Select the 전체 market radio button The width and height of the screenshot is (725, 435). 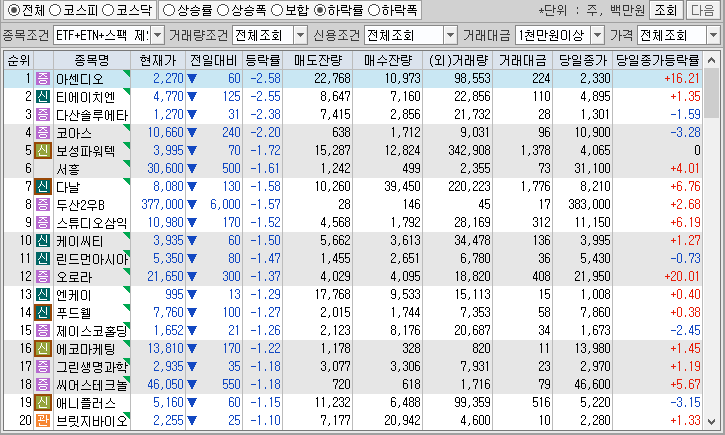coord(13,10)
